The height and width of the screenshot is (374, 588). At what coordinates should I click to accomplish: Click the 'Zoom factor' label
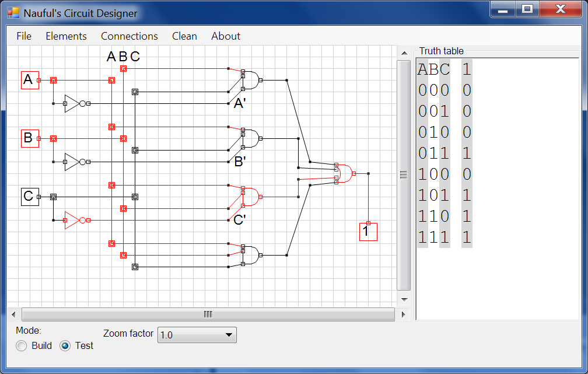pyautogui.click(x=128, y=334)
